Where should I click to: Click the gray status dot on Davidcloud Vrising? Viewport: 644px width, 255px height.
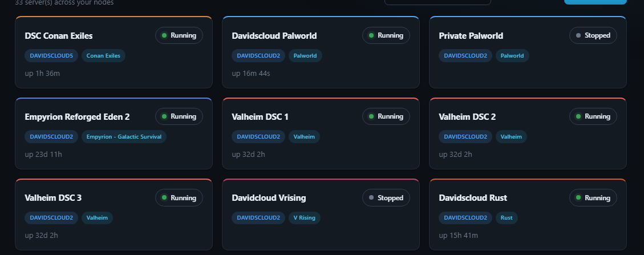click(x=371, y=197)
